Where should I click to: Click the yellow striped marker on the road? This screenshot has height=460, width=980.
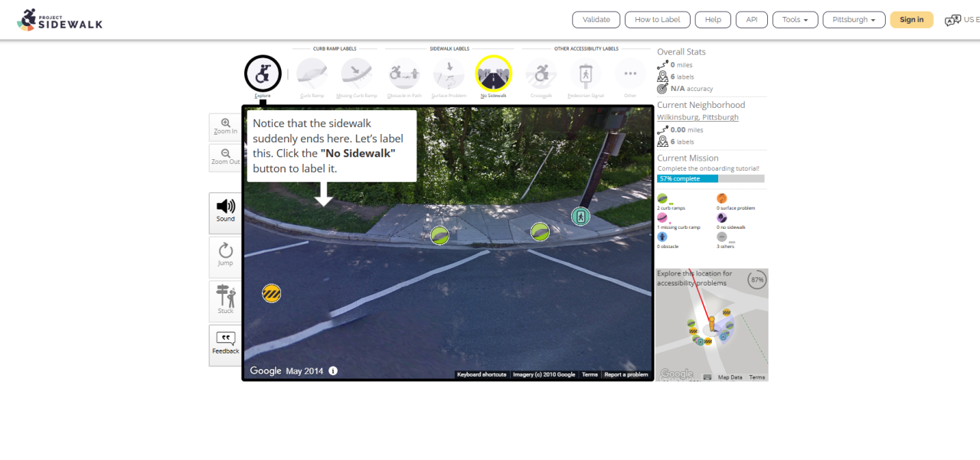point(272,293)
